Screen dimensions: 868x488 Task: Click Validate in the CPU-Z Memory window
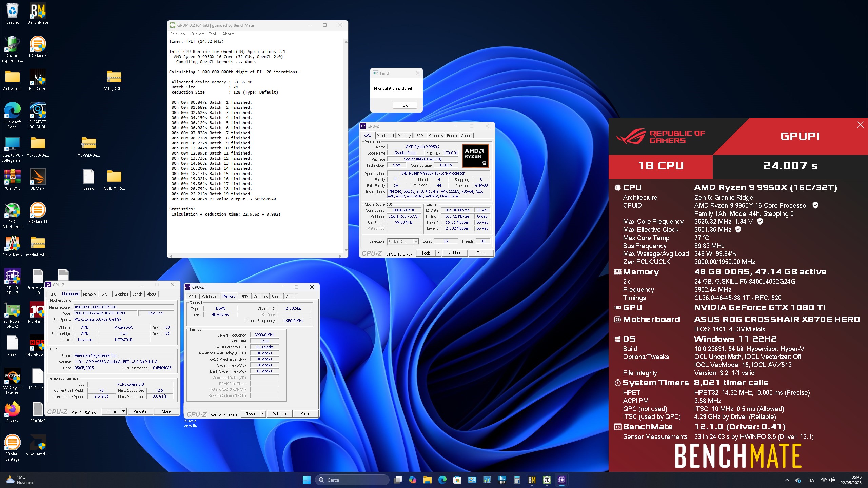click(x=279, y=414)
